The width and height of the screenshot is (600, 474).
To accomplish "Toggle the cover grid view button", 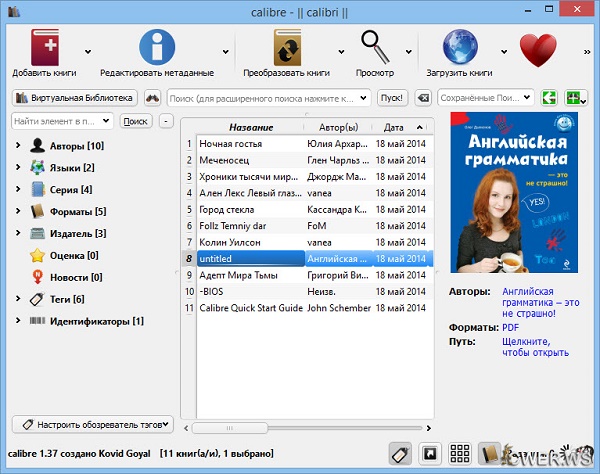I will pyautogui.click(x=461, y=452).
